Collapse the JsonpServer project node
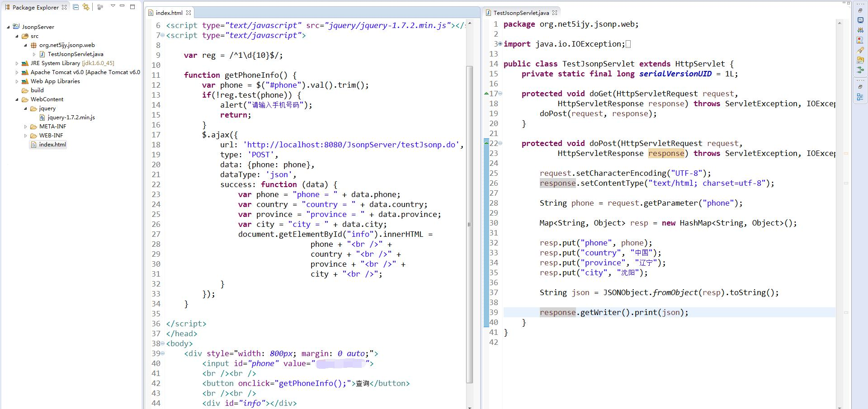Viewport: 868px width, 409px height. pos(8,27)
